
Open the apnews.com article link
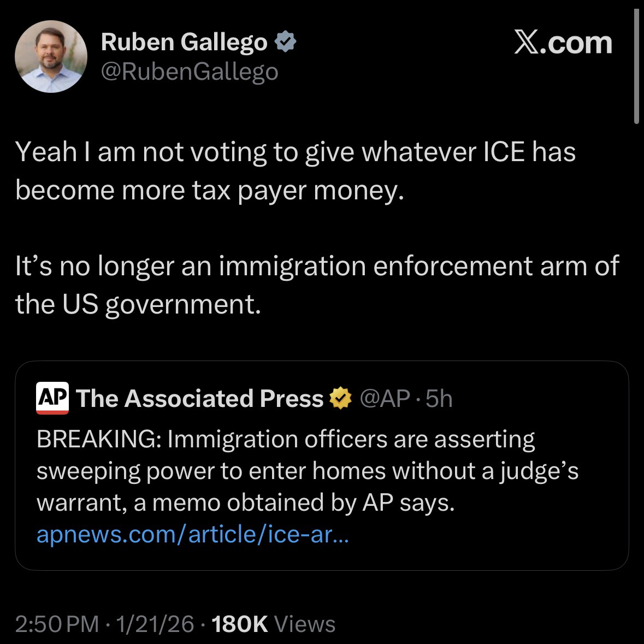pos(191,534)
